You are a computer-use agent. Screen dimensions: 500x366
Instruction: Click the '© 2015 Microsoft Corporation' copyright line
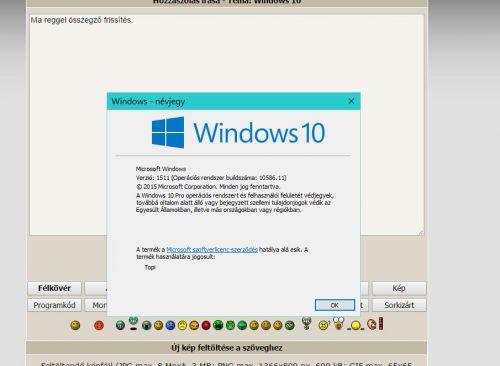[208, 186]
